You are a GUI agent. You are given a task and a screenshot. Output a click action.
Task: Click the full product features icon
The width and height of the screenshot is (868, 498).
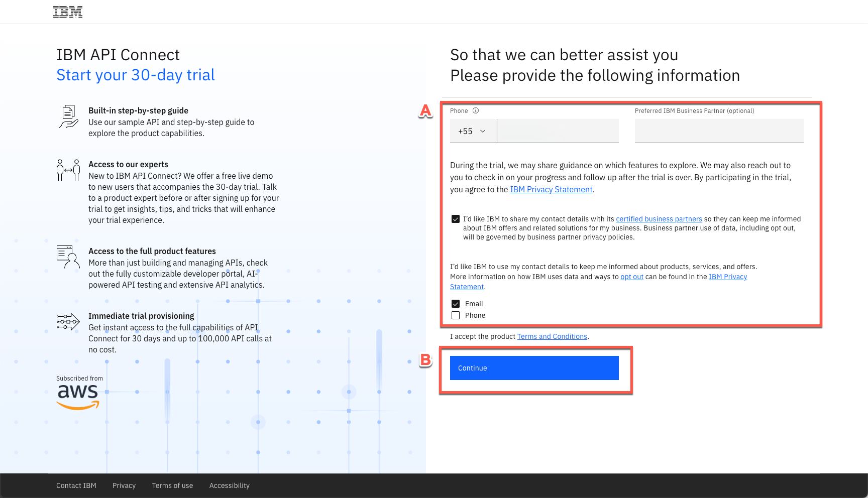click(68, 257)
